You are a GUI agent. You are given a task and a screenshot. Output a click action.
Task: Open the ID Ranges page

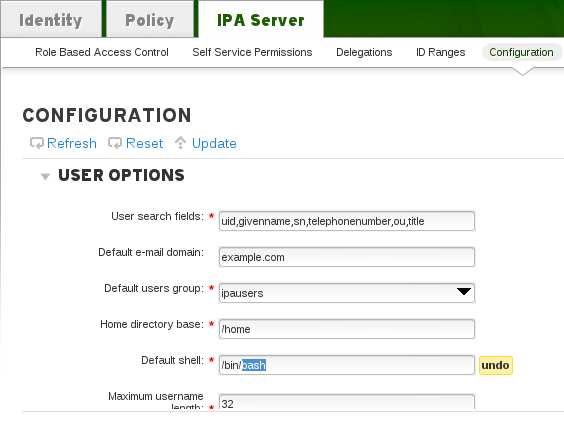pyautogui.click(x=440, y=52)
